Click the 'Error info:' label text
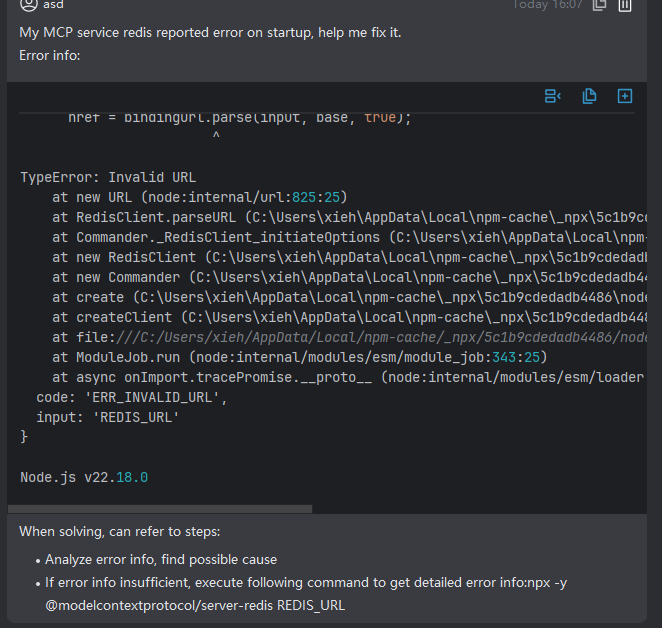Viewport: 662px width, 628px height. click(x=49, y=55)
